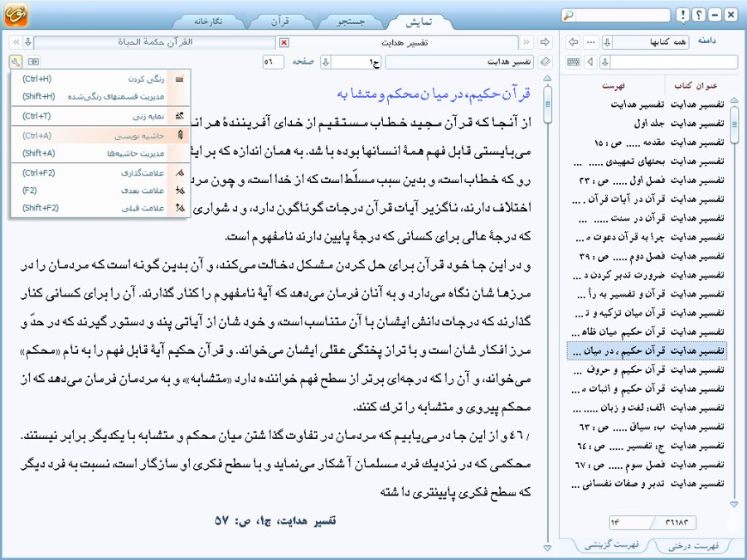Click the right arrow navigation button
747x560 pixels.
[545, 42]
